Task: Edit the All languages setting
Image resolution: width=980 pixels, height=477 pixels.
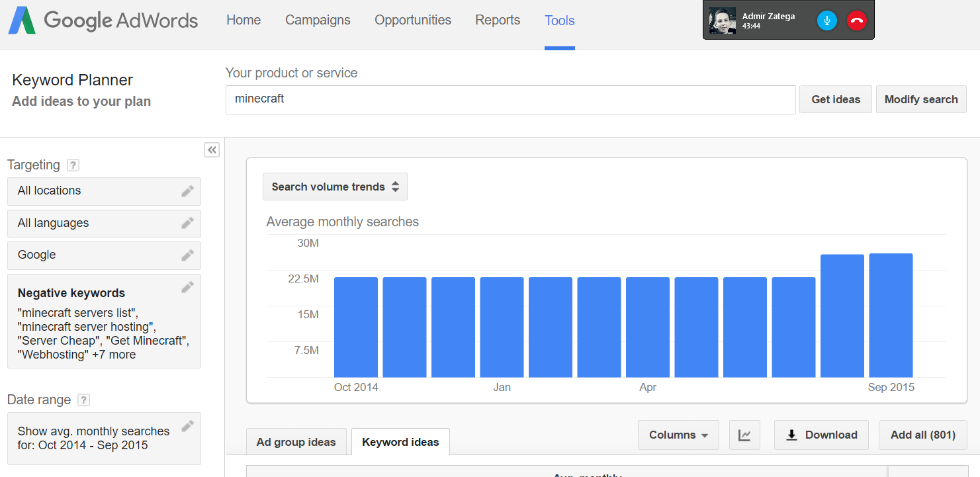Action: (188, 224)
